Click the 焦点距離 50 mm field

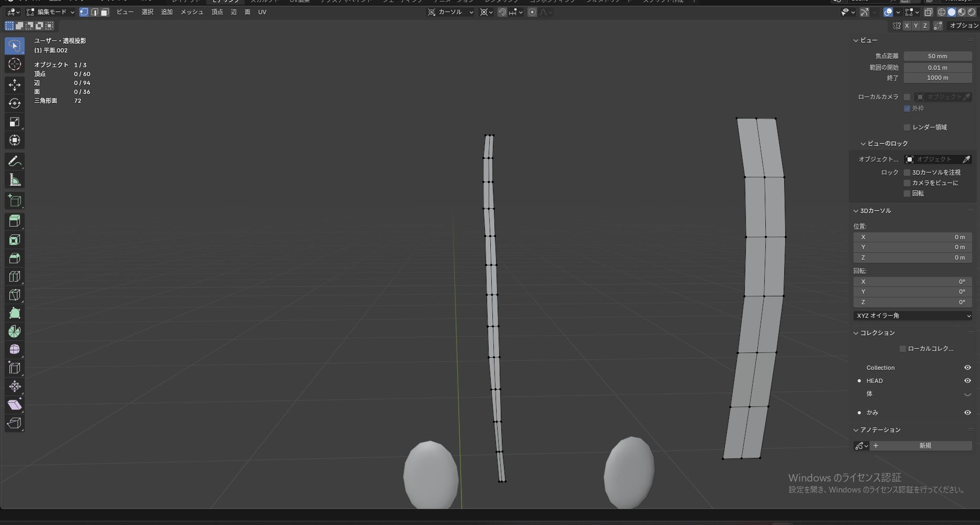937,56
